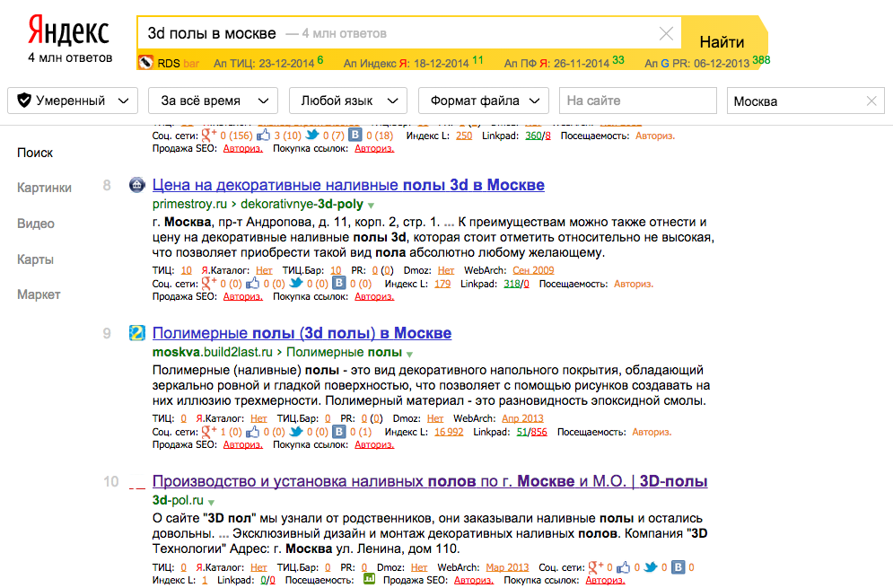Open the Формат файла dropdown
Screen dimensions: 893x588
[484, 101]
